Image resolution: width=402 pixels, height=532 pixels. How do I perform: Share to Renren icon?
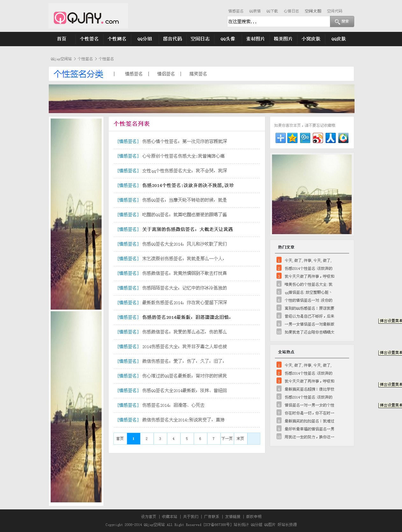coord(331,138)
